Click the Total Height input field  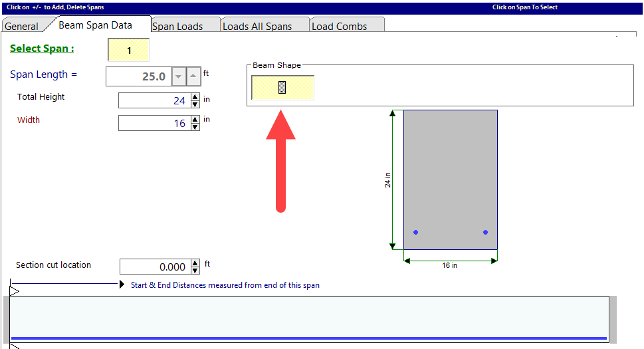pyautogui.click(x=154, y=100)
